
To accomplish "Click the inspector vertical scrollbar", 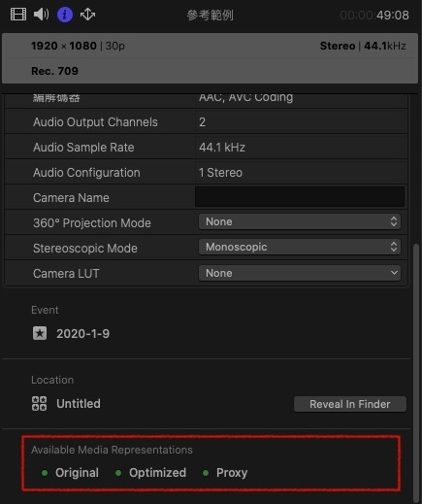I will (416, 372).
